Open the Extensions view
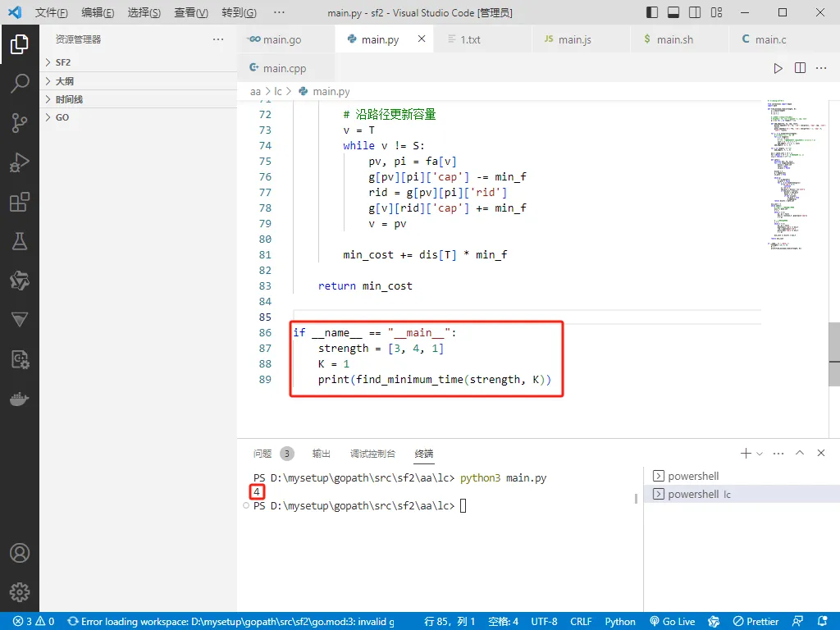The image size is (840, 630). 20,202
